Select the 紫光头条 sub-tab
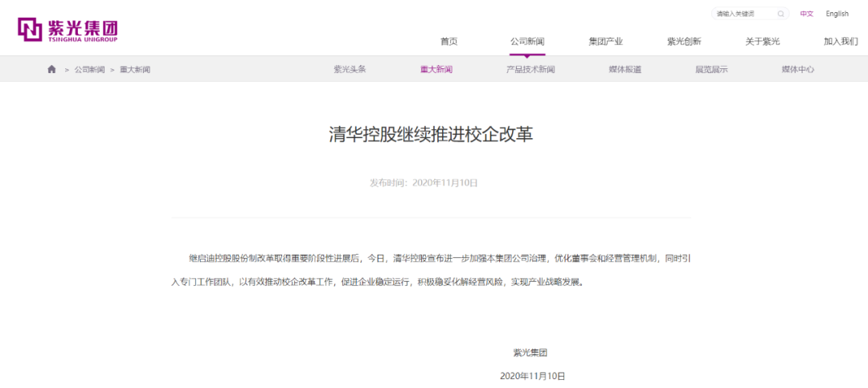This screenshot has width=868, height=388. coord(350,70)
